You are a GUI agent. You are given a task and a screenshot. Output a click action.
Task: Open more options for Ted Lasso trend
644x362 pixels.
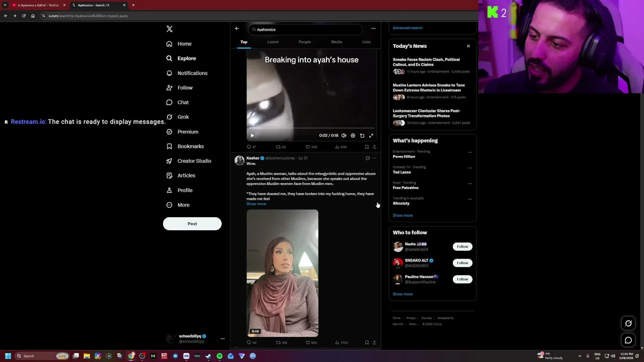(470, 168)
